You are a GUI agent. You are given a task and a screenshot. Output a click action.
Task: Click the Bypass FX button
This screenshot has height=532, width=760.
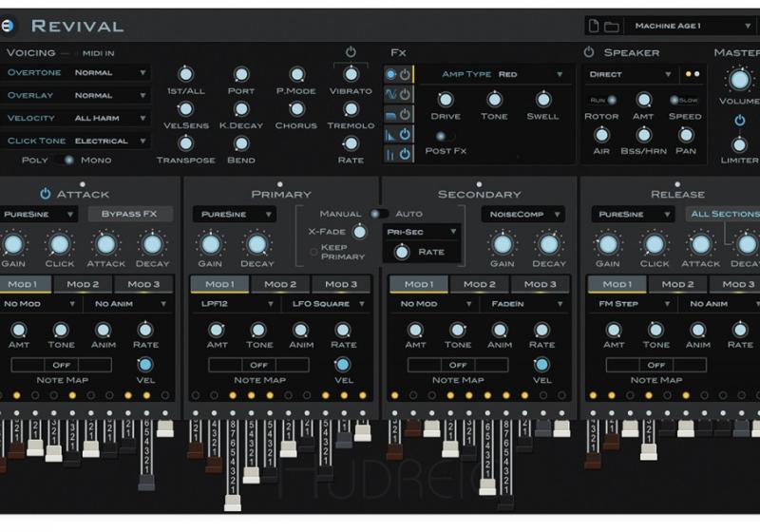(x=130, y=215)
